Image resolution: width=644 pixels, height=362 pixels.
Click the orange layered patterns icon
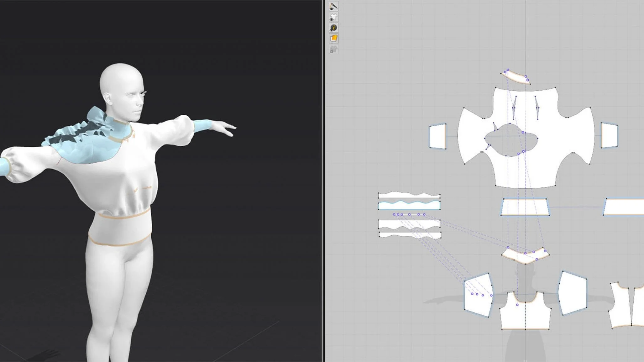coord(333,38)
